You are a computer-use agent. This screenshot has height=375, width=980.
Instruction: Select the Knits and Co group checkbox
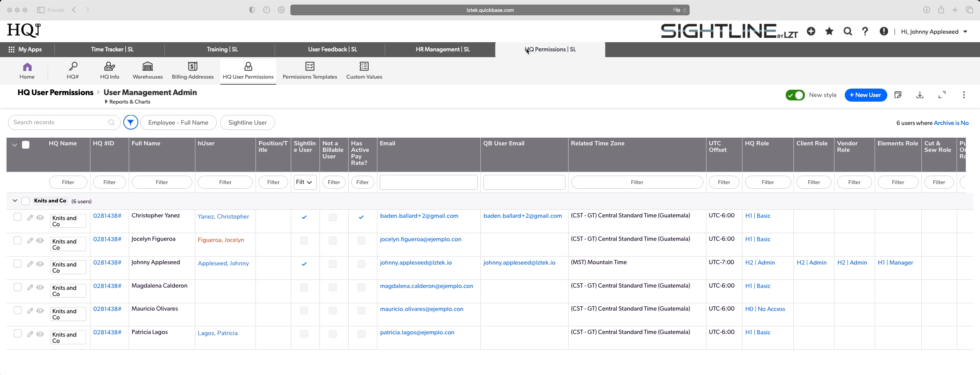pos(26,201)
